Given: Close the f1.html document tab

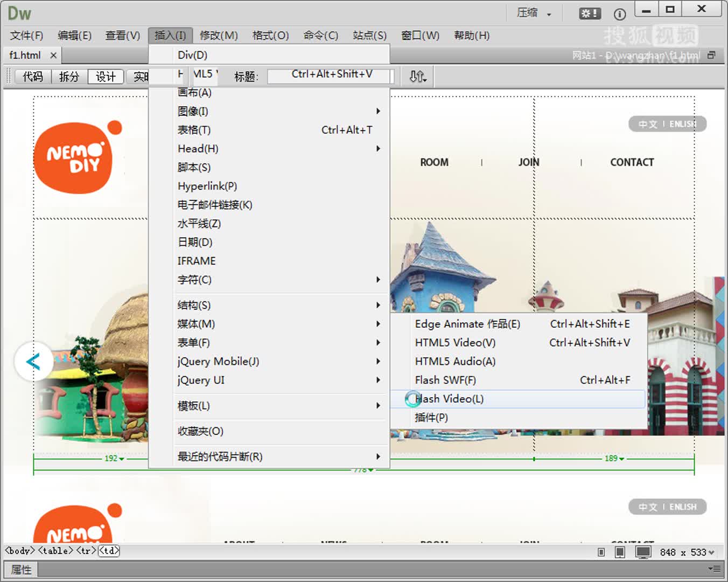Looking at the screenshot, I should click(x=53, y=55).
